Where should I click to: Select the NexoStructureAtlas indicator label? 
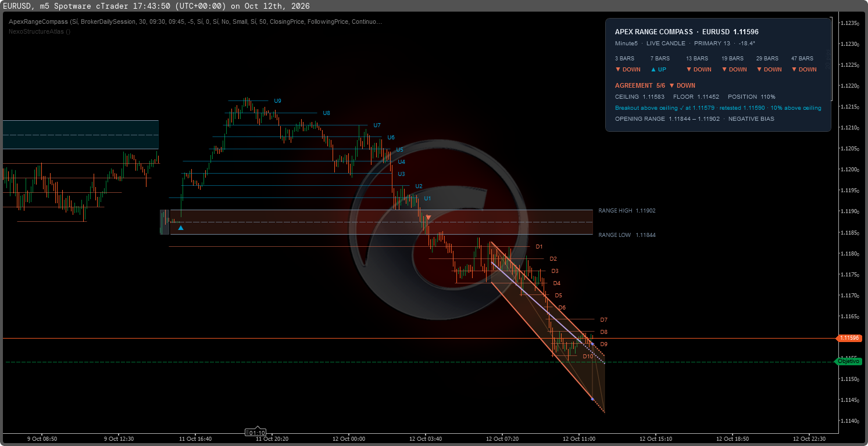click(x=40, y=31)
